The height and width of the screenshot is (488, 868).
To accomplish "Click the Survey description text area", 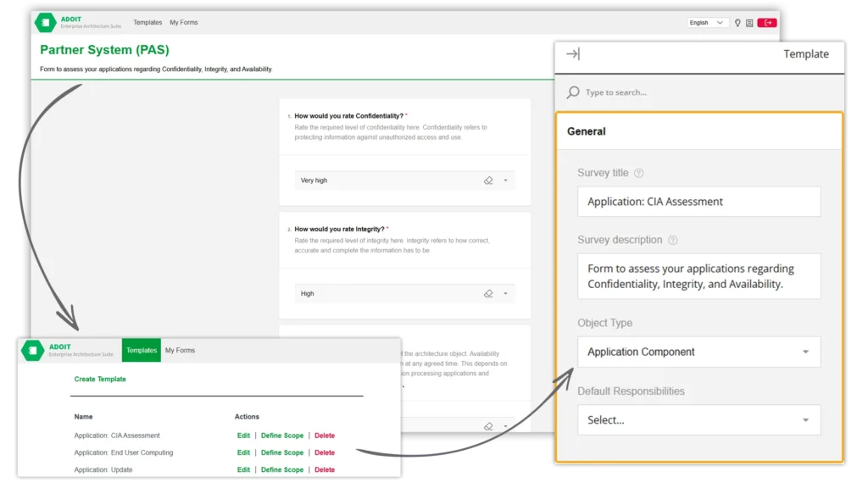I will (699, 276).
